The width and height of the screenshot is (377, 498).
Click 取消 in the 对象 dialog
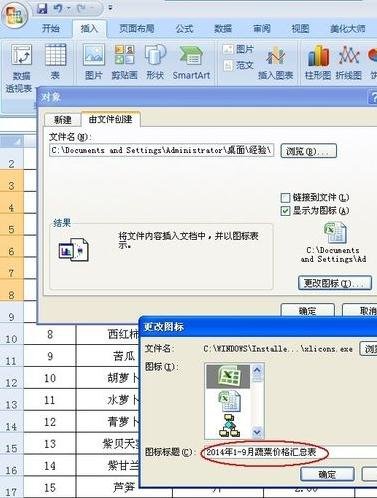(x=360, y=310)
